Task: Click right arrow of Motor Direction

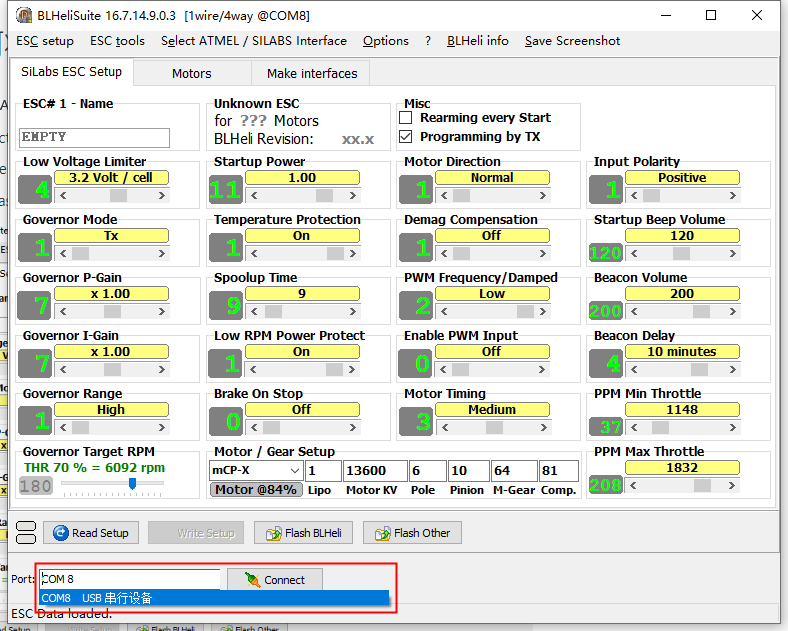Action: tap(543, 195)
